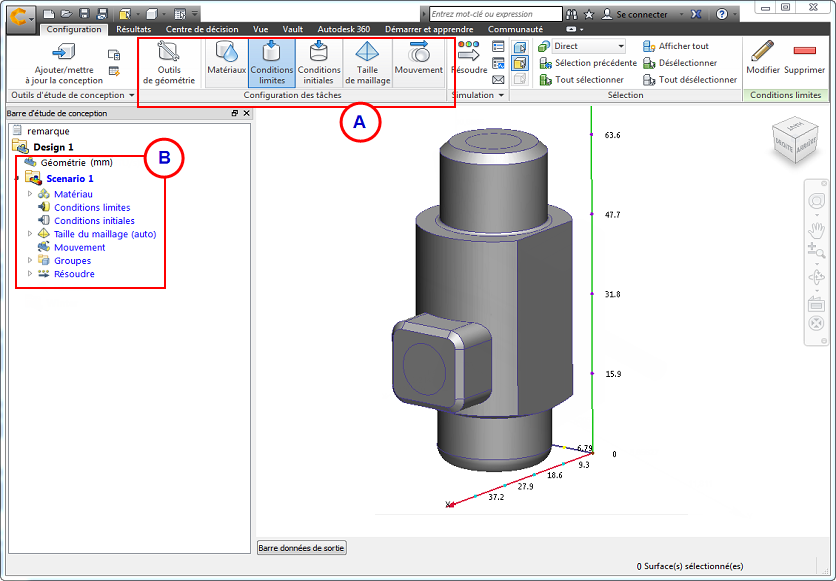The width and height of the screenshot is (836, 581).
Task: Click the steering wheel icon in navigation bar
Action: [x=816, y=201]
